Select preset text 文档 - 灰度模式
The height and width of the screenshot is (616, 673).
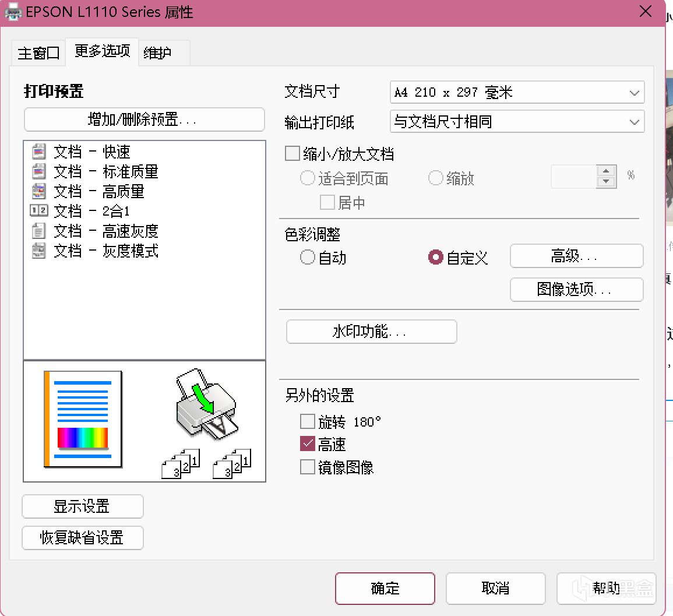coord(106,251)
